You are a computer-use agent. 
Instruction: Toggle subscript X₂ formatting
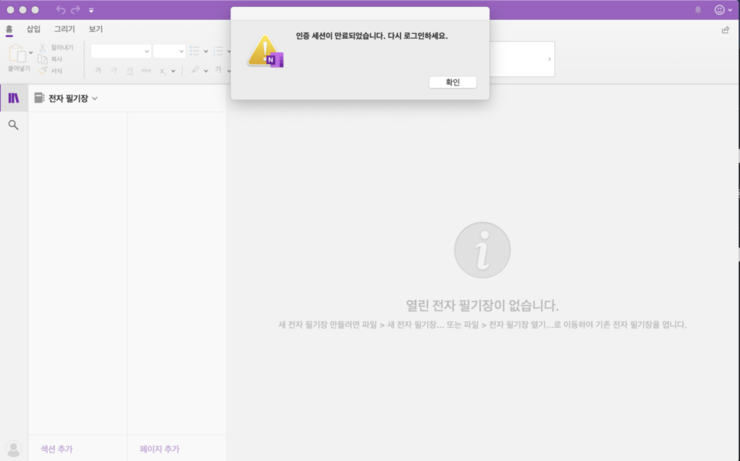tap(162, 71)
